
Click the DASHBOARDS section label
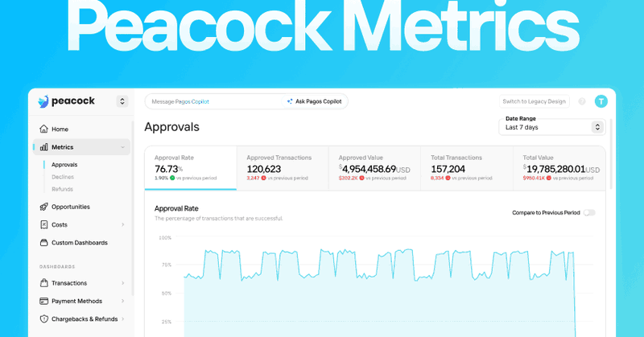57,267
